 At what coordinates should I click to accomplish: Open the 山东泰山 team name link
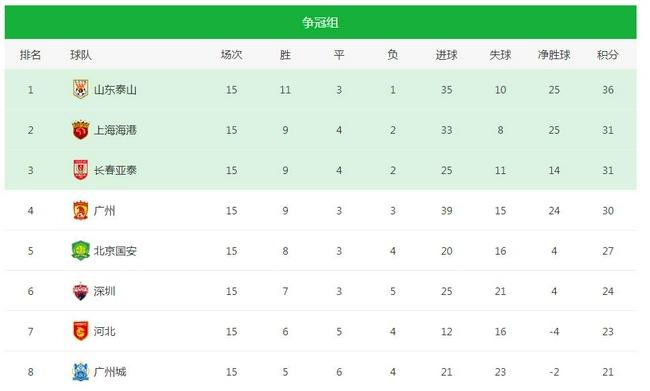tap(115, 90)
